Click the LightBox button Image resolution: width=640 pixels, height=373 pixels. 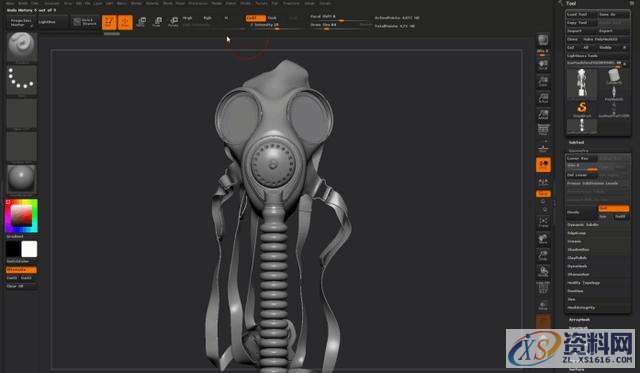tap(52, 22)
